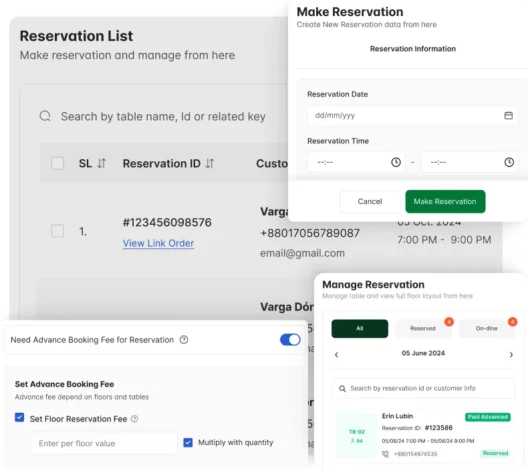The width and height of the screenshot is (528, 469).
Task: Click the end time clock icon
Action: point(509,162)
